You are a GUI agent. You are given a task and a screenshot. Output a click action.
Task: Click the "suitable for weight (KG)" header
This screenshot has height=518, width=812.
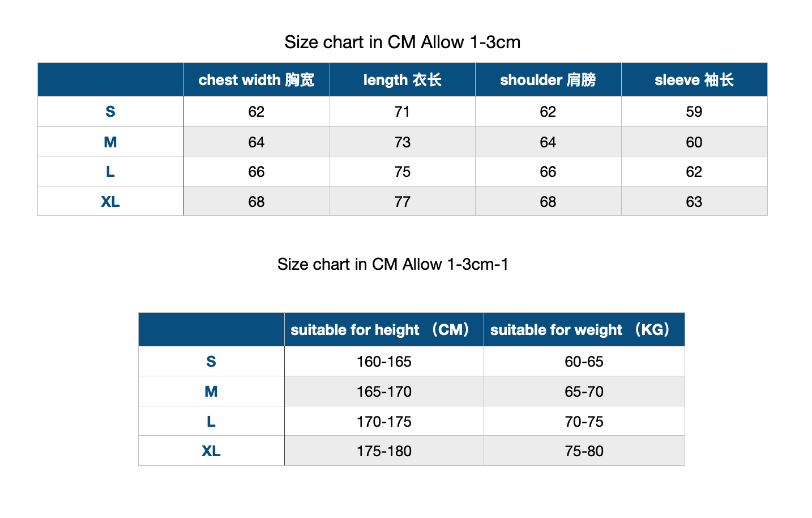(583, 330)
